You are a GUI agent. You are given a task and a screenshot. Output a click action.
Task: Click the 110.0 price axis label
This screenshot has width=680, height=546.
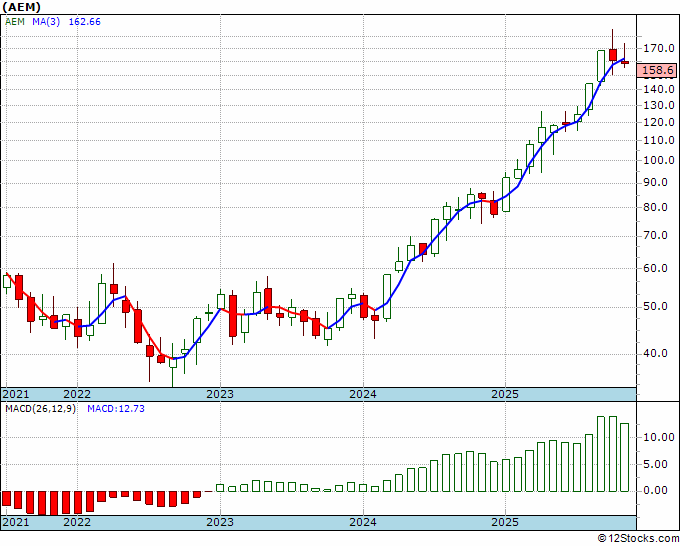658,140
